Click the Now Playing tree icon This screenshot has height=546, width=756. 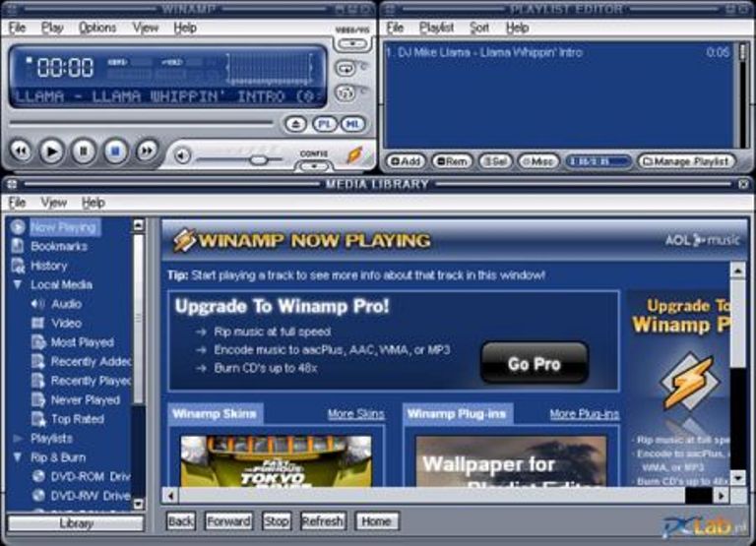(x=18, y=227)
